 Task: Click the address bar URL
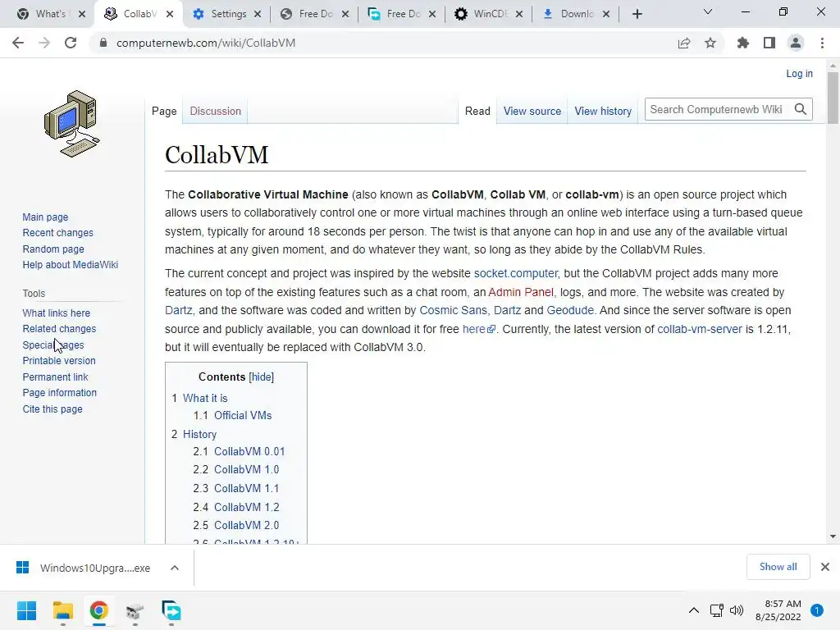pos(206,43)
